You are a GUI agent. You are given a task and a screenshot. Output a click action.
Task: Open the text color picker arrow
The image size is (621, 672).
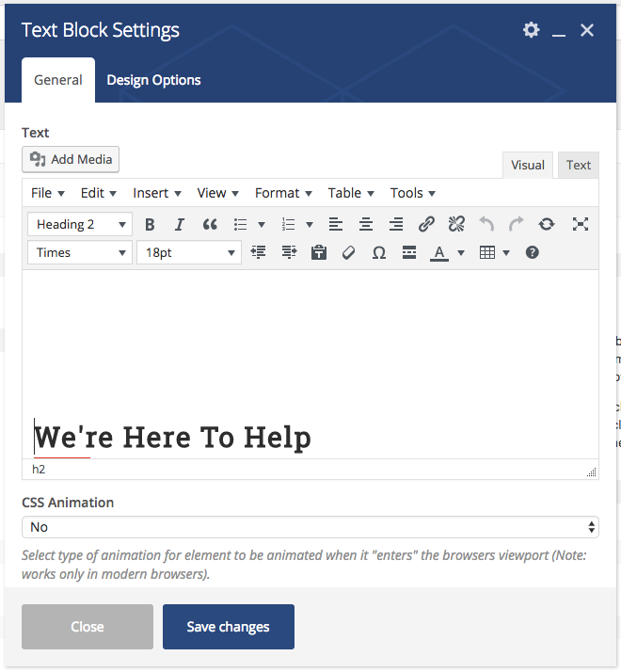461,252
